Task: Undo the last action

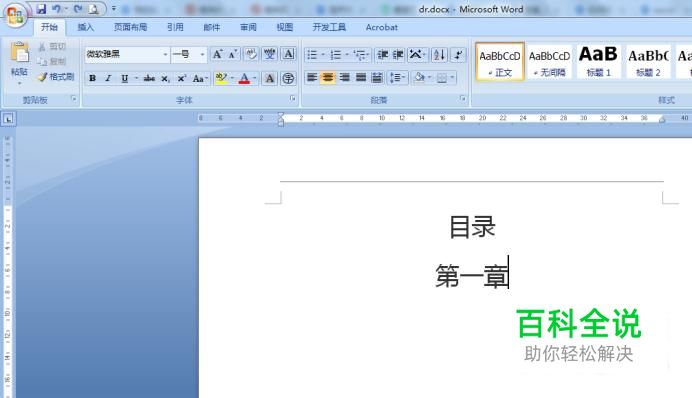Action: coord(56,9)
